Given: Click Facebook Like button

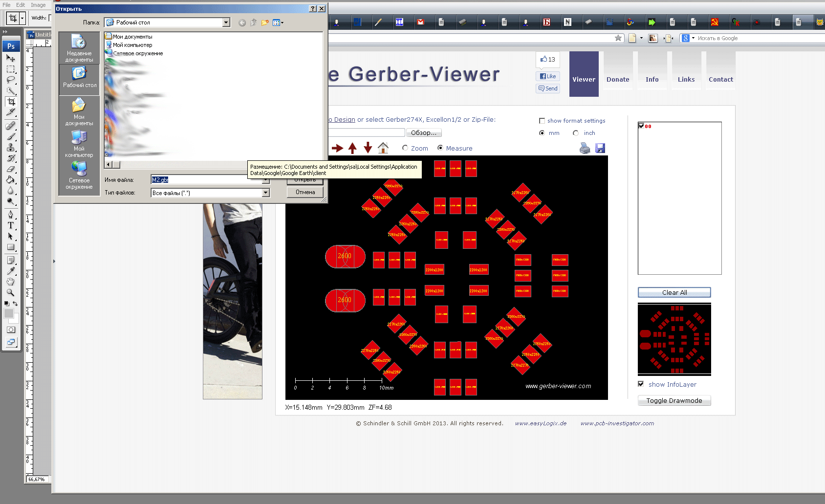Looking at the screenshot, I should click(548, 76).
